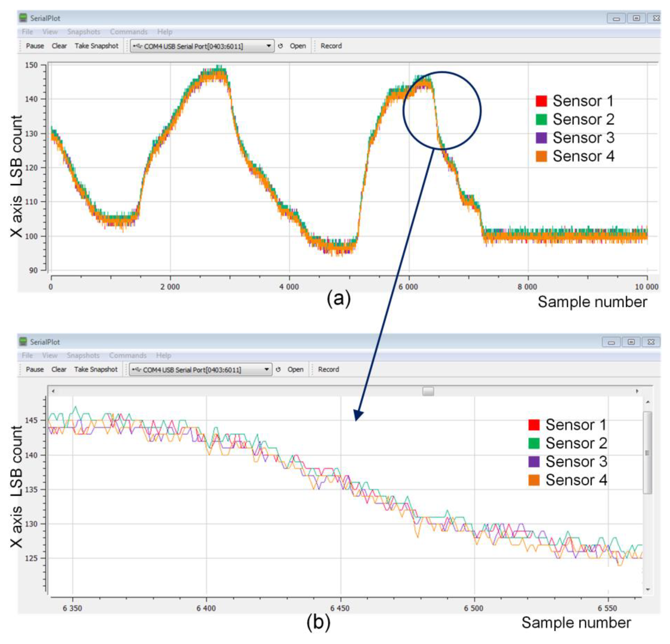Open the Commands menu in bottom window
The width and height of the screenshot is (670, 644).
(127, 355)
